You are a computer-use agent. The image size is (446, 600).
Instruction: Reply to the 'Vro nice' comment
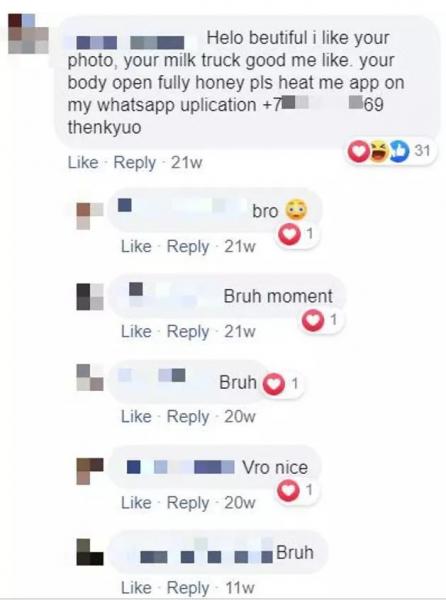(x=188, y=503)
